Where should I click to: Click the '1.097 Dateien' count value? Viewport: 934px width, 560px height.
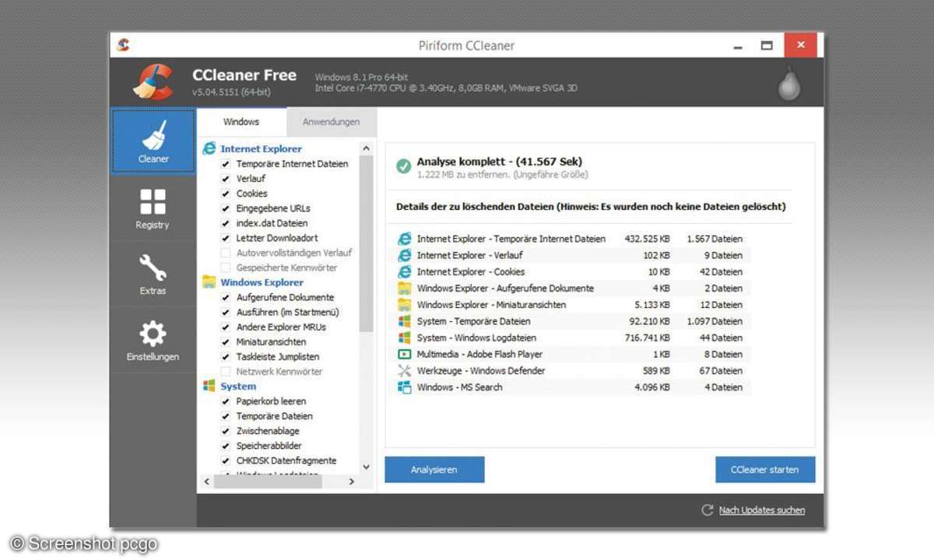click(715, 321)
